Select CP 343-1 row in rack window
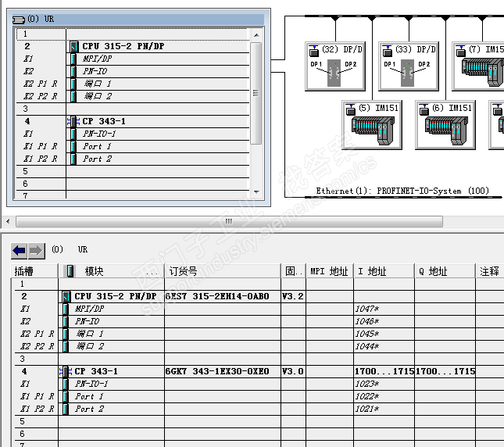Screen dimensions: 504x447 coord(133,121)
